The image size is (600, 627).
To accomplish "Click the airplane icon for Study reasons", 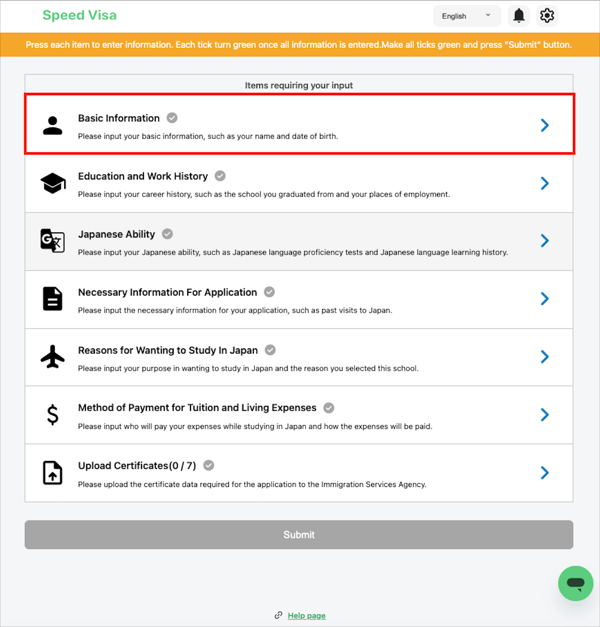I will (x=52, y=357).
